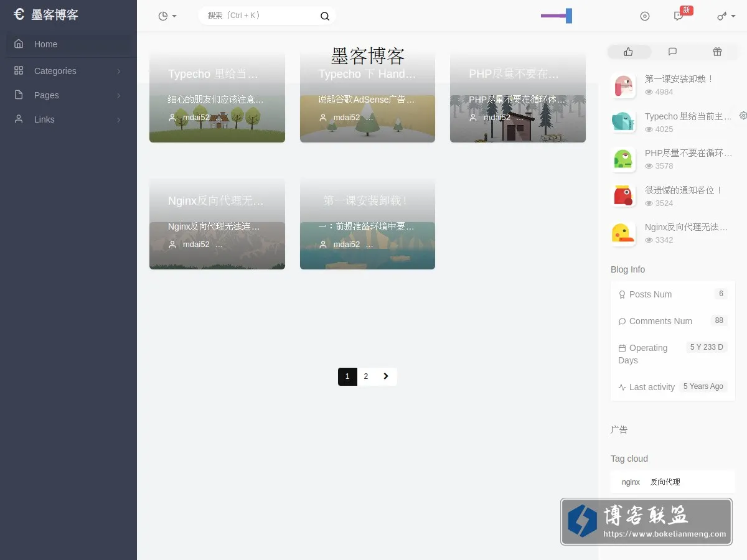Open sidebar post Nginx反向代理无法…
This screenshot has width=747, height=560.
click(687, 227)
